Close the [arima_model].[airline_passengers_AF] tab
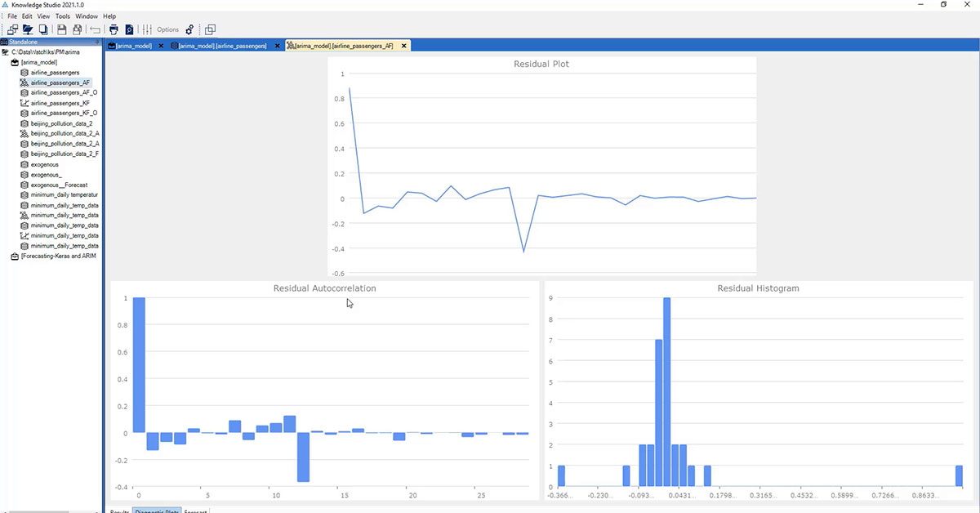 click(403, 46)
